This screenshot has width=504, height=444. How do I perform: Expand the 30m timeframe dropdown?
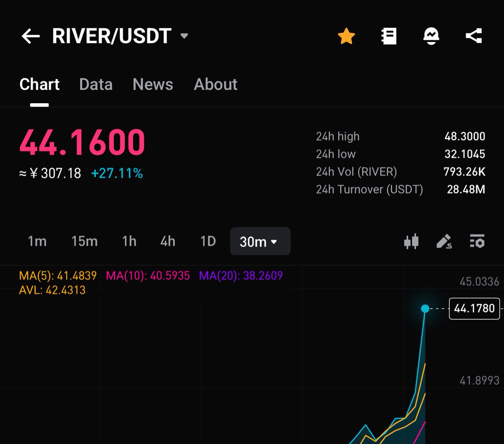(x=260, y=241)
